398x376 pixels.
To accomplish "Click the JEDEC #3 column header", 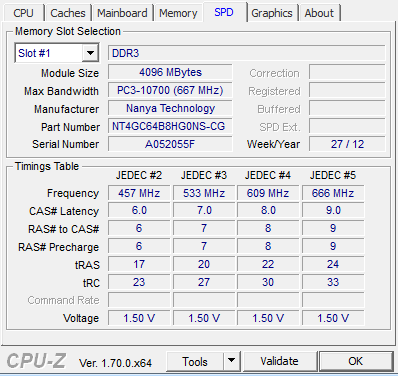I will (x=204, y=175).
